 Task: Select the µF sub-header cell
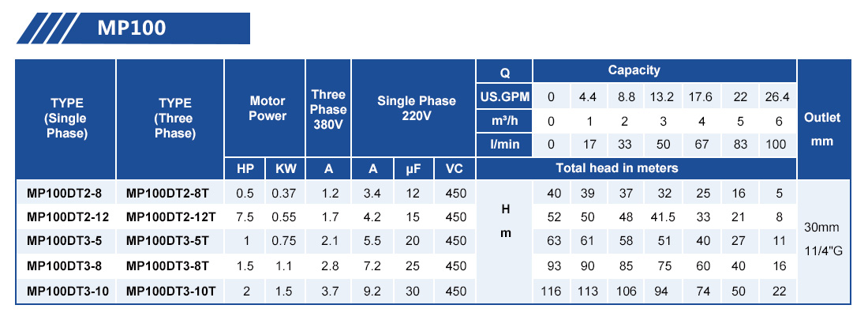pyautogui.click(x=413, y=168)
